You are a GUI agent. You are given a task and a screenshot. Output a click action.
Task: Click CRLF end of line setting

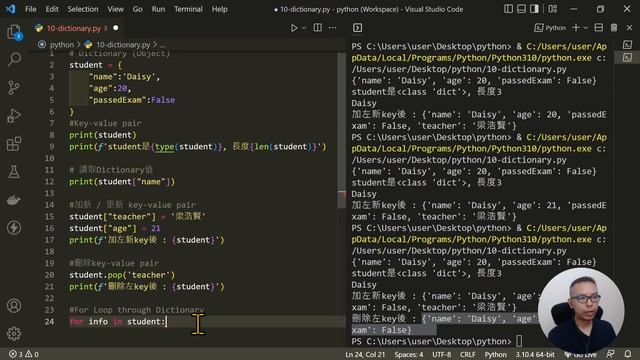[468, 354]
